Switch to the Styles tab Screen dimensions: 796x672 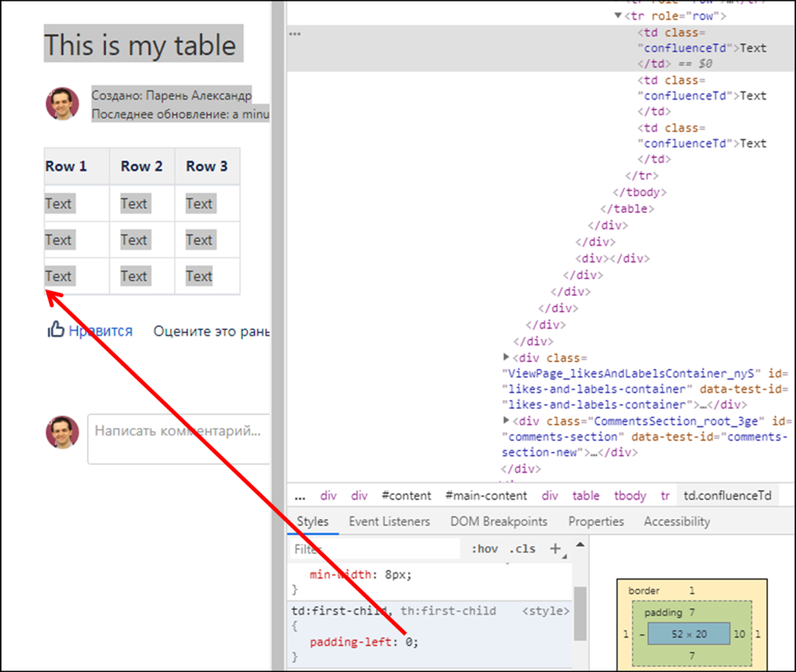click(312, 521)
